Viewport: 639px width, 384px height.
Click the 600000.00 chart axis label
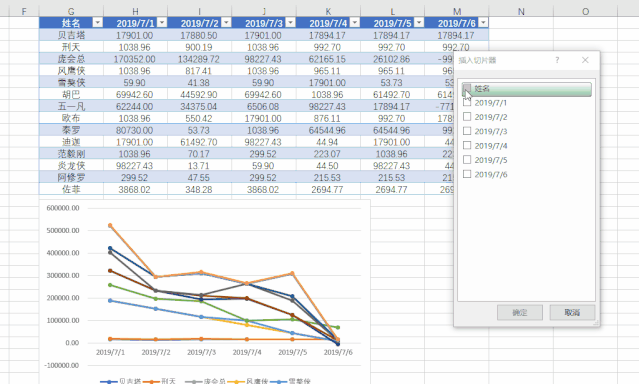(63, 208)
